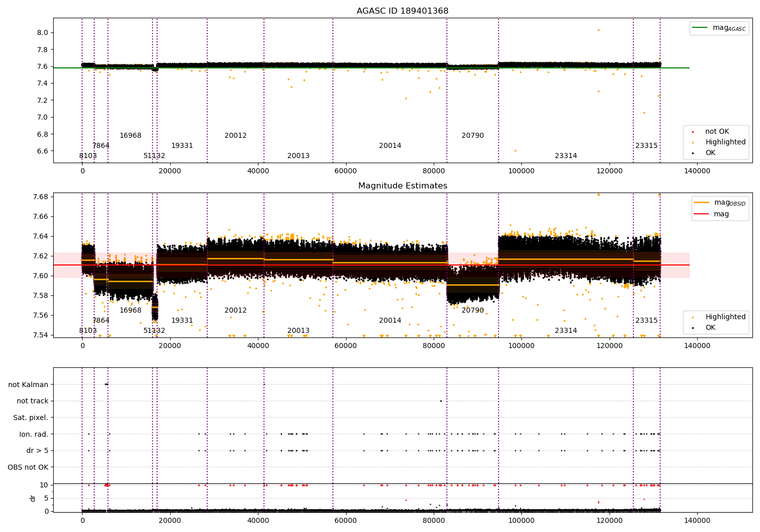Click OBSID label 20012 in Magnitude Estimates plot
The image size is (760, 532).
point(236,311)
